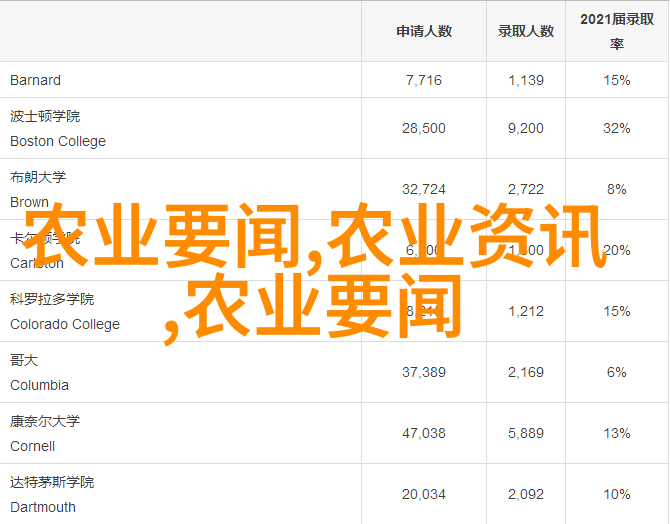Click the 20,034 applicants cell
This screenshot has width=670, height=524.
click(x=424, y=494)
